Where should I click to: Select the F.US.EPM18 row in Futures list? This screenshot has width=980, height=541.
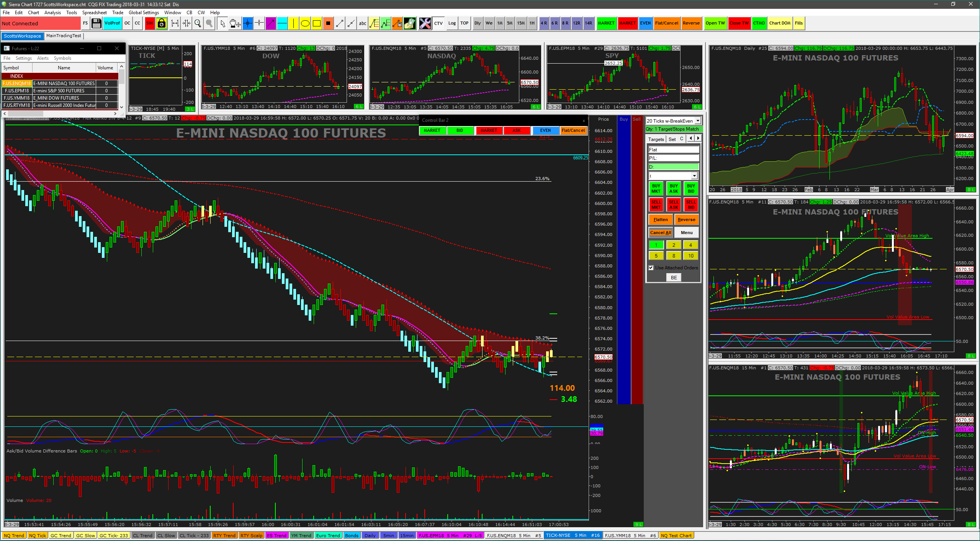(x=17, y=91)
